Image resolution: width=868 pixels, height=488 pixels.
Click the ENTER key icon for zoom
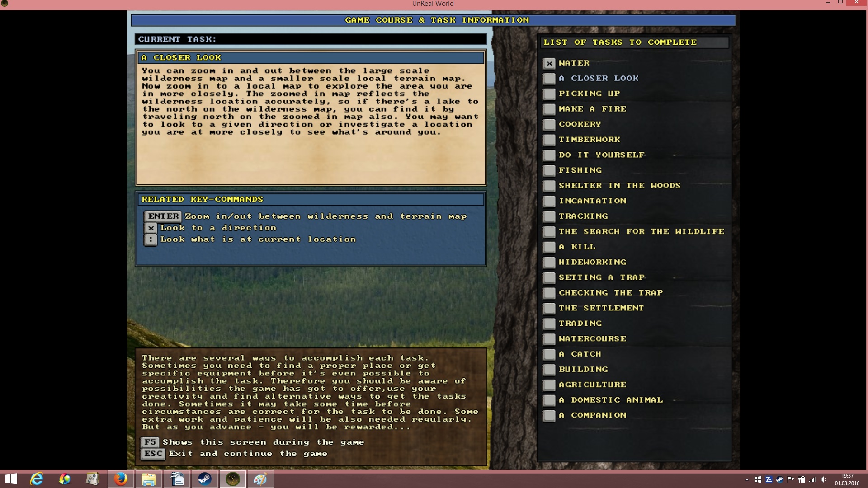163,216
